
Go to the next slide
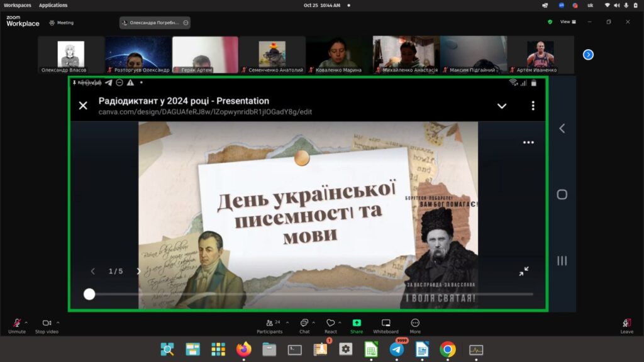[x=138, y=271]
